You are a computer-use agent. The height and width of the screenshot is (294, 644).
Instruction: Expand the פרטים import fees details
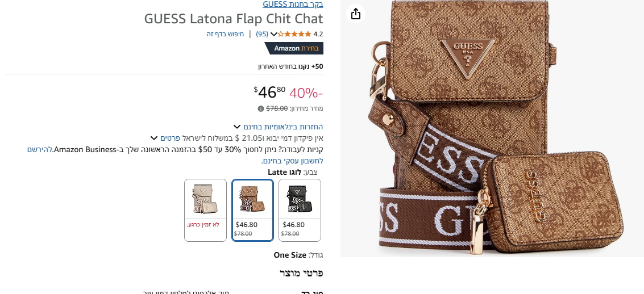click(x=153, y=138)
